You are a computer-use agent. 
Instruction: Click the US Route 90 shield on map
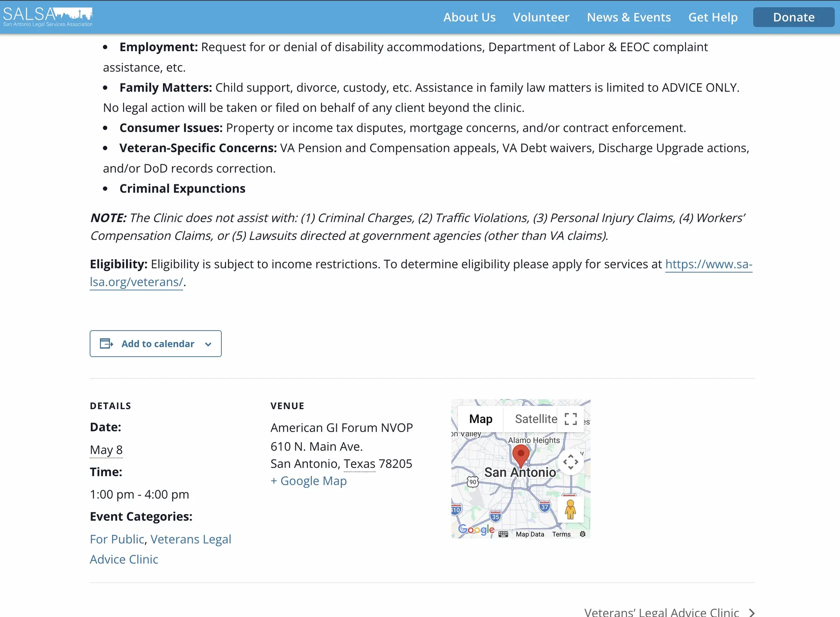(473, 482)
